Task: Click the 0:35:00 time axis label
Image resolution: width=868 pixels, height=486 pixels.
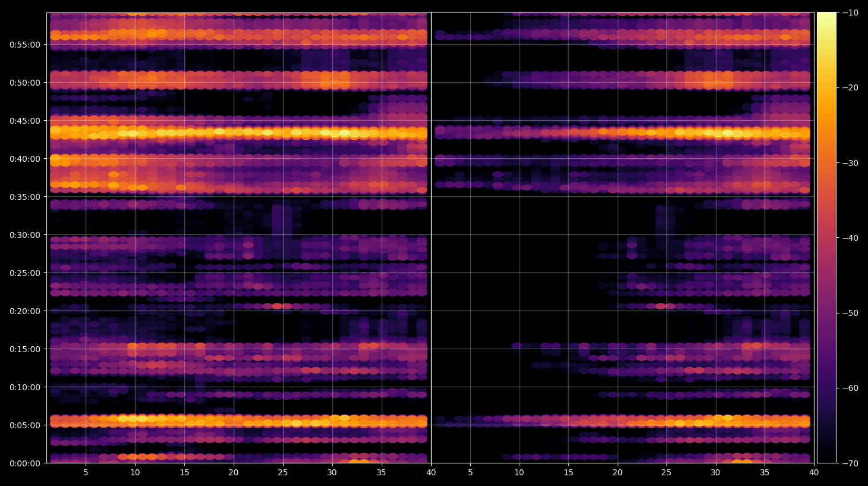Action: (25, 197)
